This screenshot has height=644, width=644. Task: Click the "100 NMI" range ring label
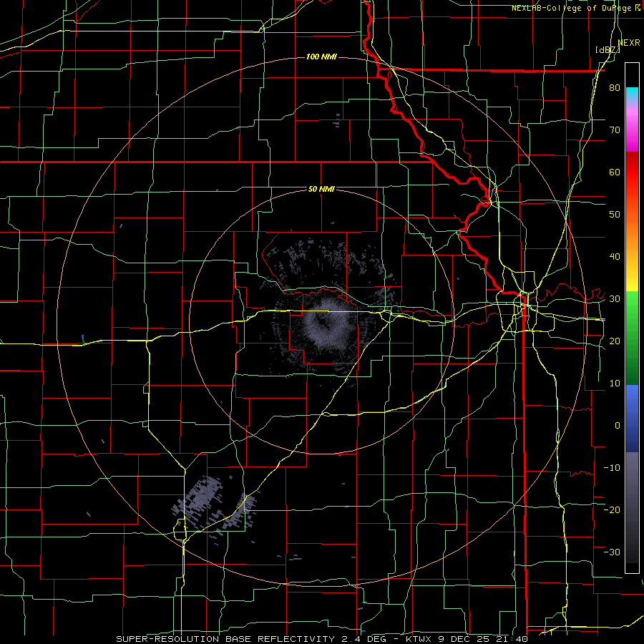pyautogui.click(x=321, y=57)
